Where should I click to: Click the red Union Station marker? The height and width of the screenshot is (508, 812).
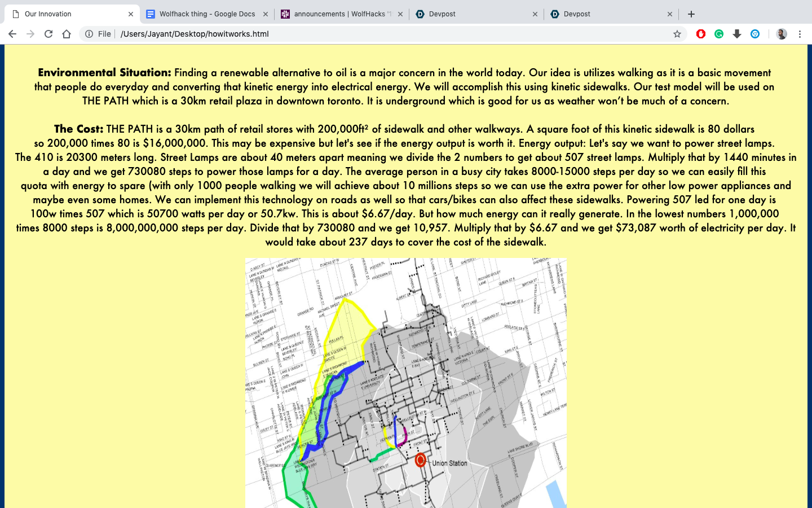coord(420,460)
